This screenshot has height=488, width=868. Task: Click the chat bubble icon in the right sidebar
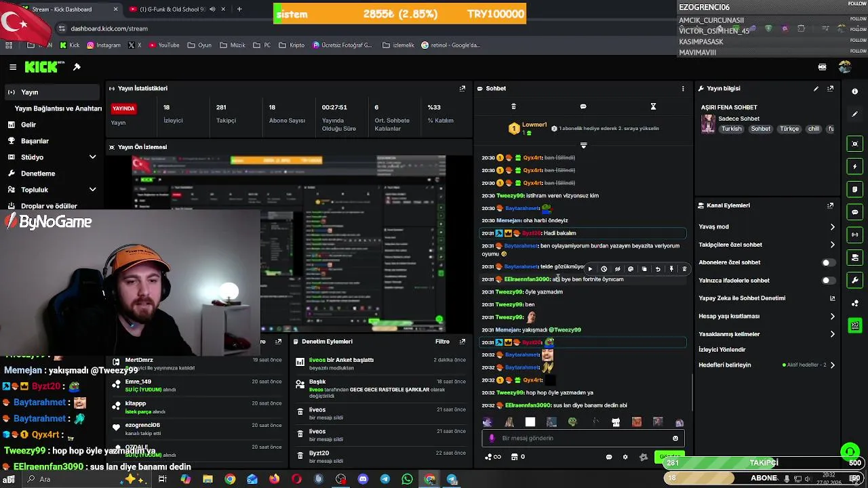854,212
